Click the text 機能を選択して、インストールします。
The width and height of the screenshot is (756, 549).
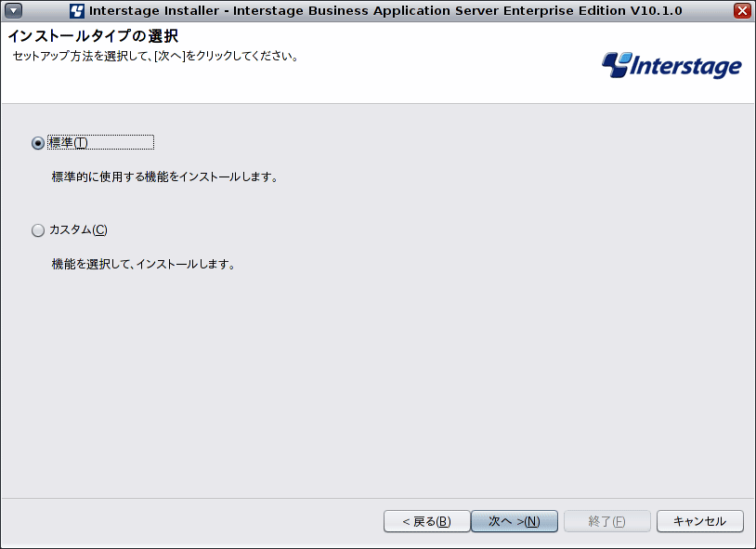pos(144,265)
